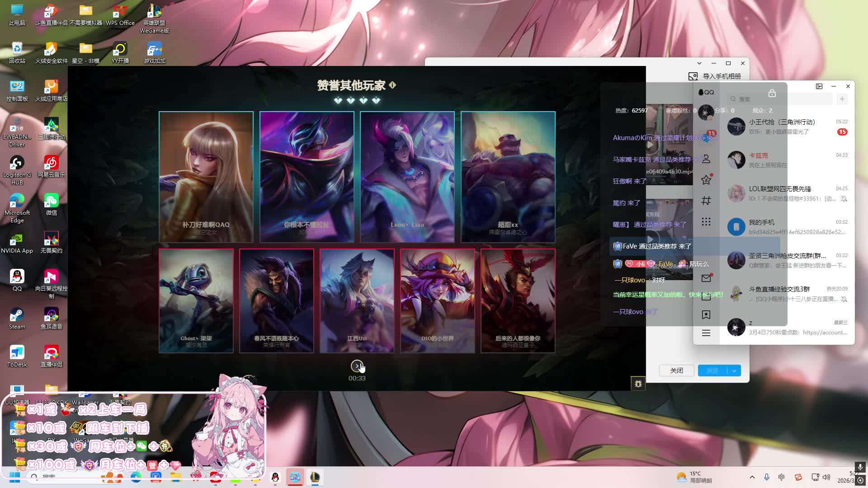Open the bug report icon in client
The width and height of the screenshot is (868, 488).
pyautogui.click(x=638, y=384)
